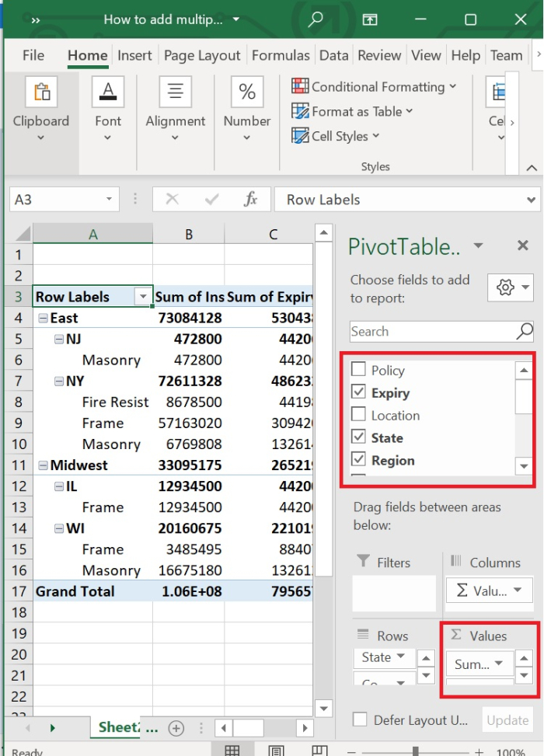Screen dimensions: 544x756
Task: Add a new sheet with plus button
Action: (x=176, y=728)
